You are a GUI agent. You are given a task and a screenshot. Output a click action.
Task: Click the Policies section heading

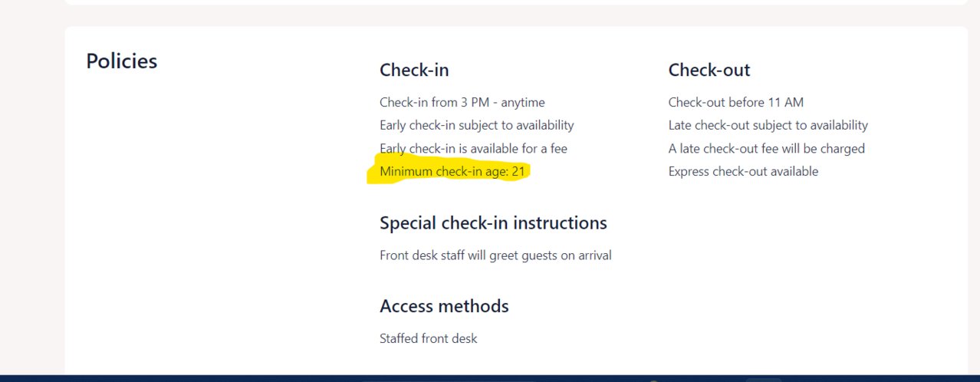click(121, 61)
